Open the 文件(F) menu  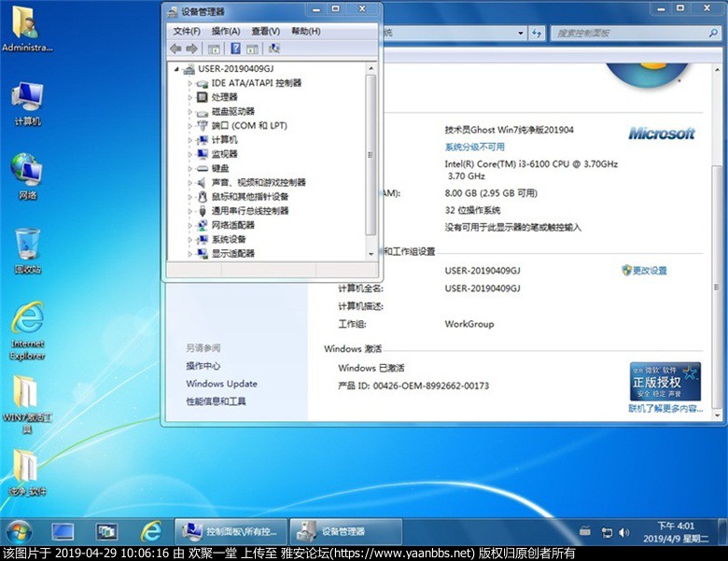coord(187,31)
